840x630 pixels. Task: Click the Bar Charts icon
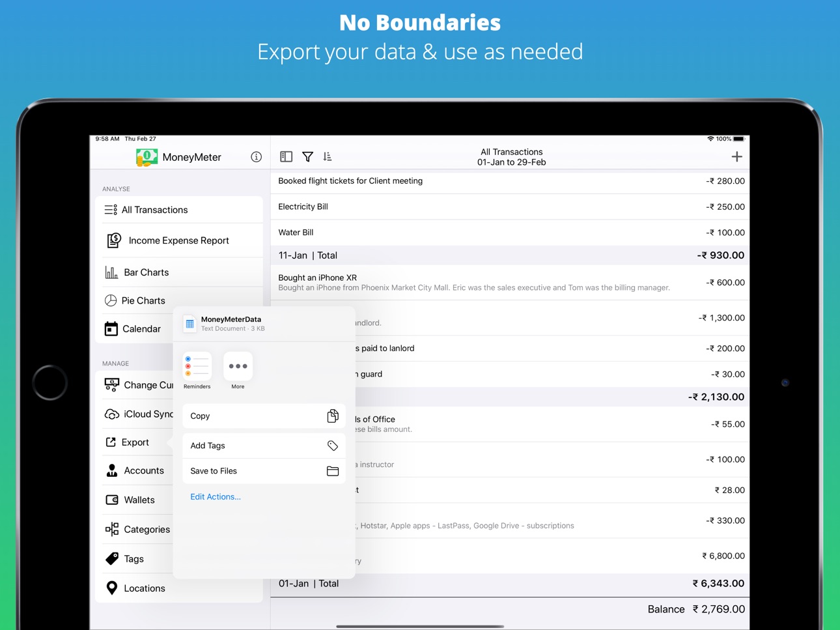pos(111,272)
